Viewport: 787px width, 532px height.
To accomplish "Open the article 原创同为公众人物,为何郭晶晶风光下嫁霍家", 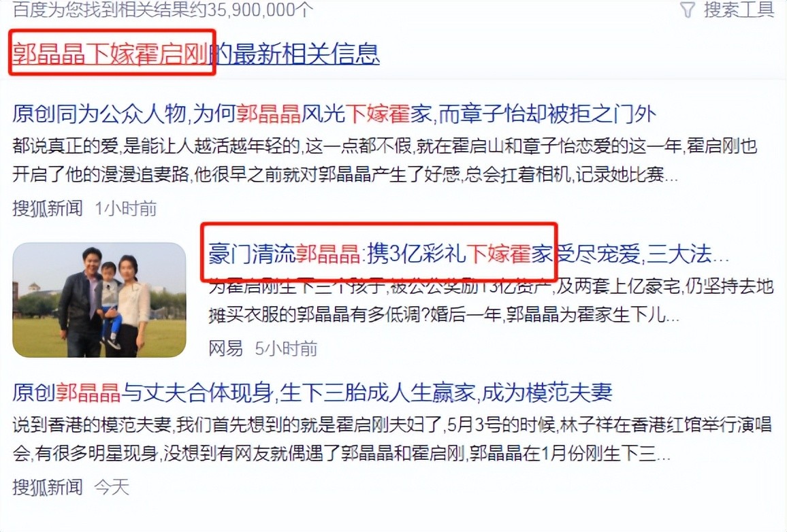I will [x=334, y=114].
